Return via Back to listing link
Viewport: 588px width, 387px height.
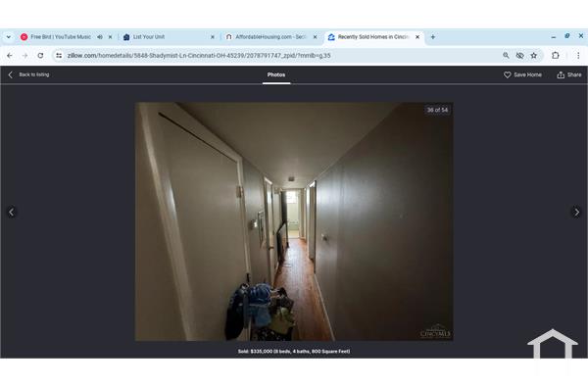tap(34, 74)
